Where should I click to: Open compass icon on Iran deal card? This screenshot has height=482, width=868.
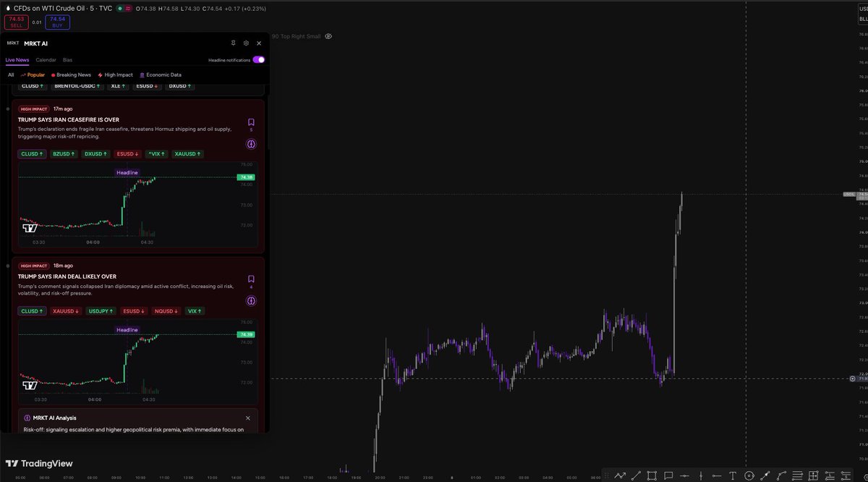pyautogui.click(x=251, y=300)
